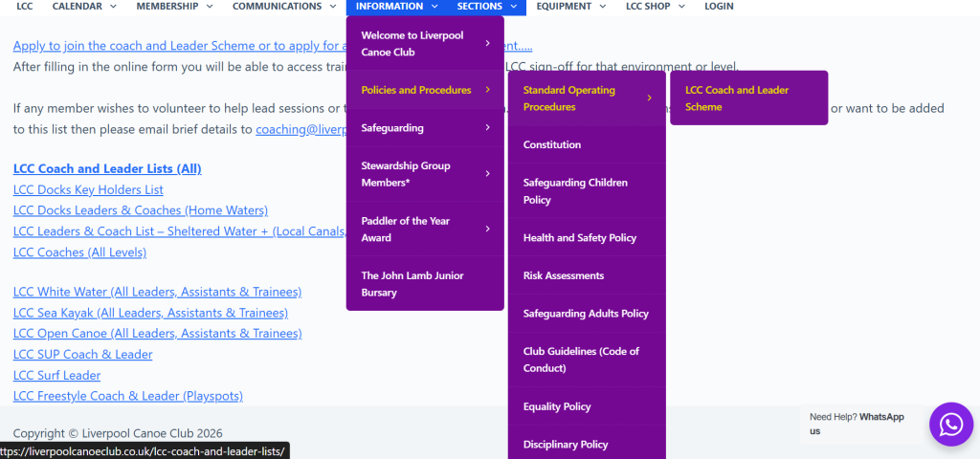Follow the LCC Surf Leader link
This screenshot has height=459, width=980.
point(56,376)
